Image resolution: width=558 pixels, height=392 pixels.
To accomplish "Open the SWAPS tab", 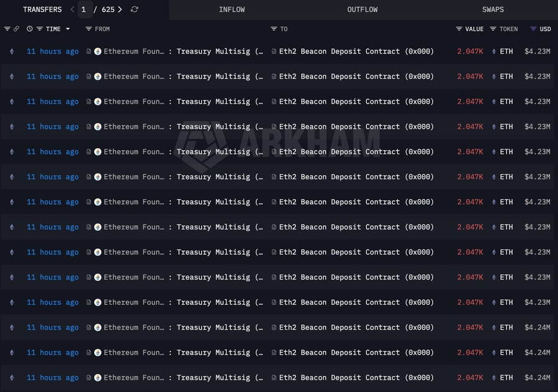I will tap(493, 9).
